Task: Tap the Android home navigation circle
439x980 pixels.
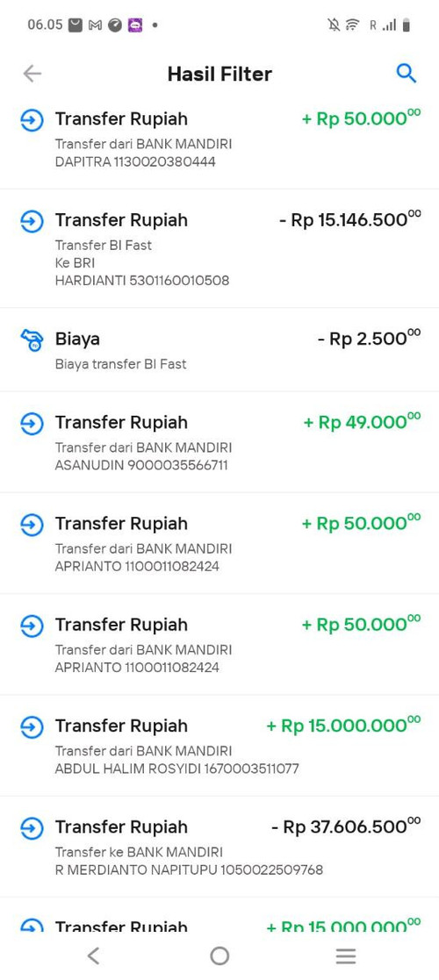Action: [219, 955]
